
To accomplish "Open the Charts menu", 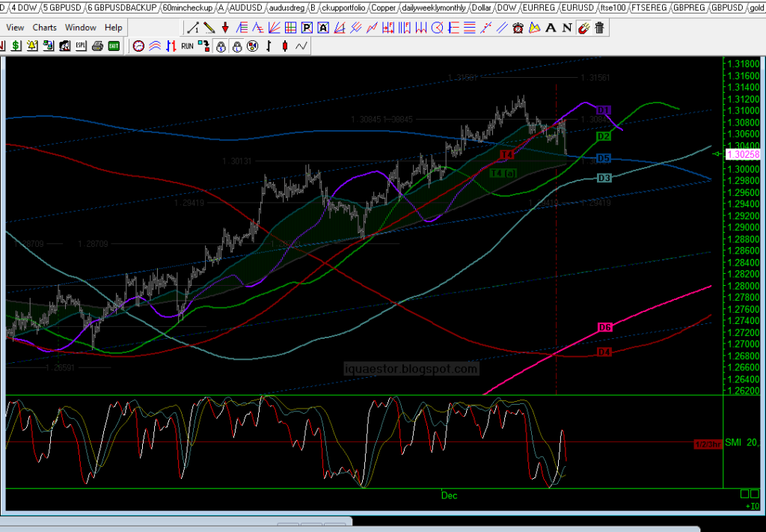I will point(45,28).
